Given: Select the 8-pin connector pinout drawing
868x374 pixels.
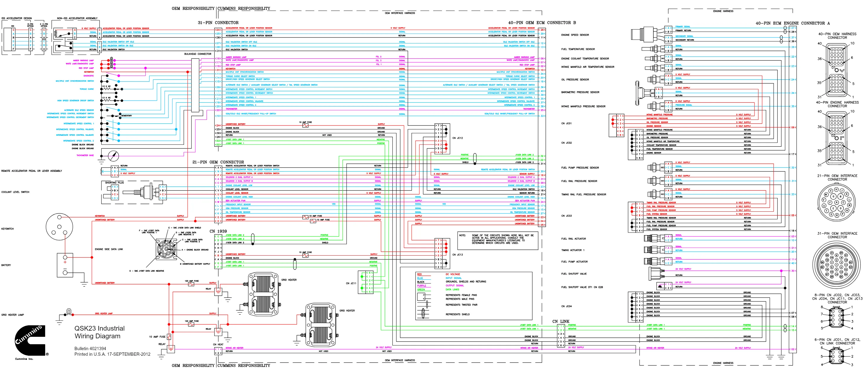Looking at the screenshot, I should [x=836, y=317].
